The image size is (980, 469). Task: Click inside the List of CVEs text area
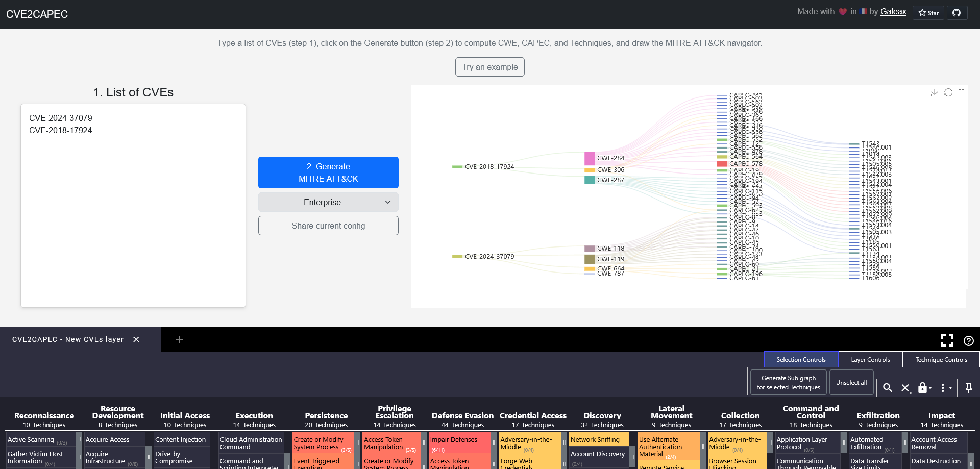(x=133, y=206)
